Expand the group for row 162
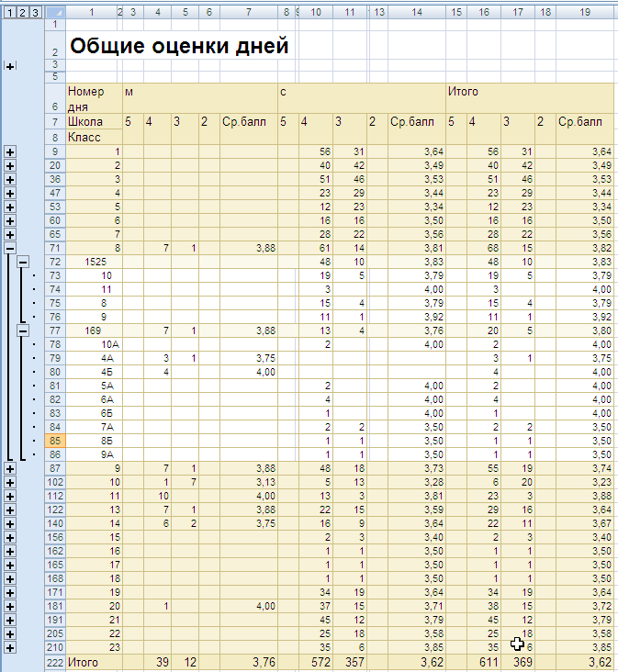 click(x=10, y=552)
